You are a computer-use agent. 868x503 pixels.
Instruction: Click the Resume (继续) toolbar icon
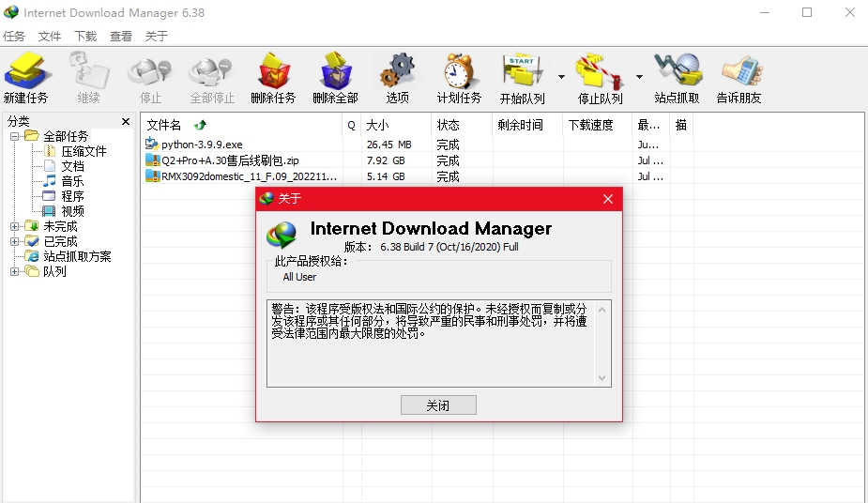pyautogui.click(x=88, y=70)
